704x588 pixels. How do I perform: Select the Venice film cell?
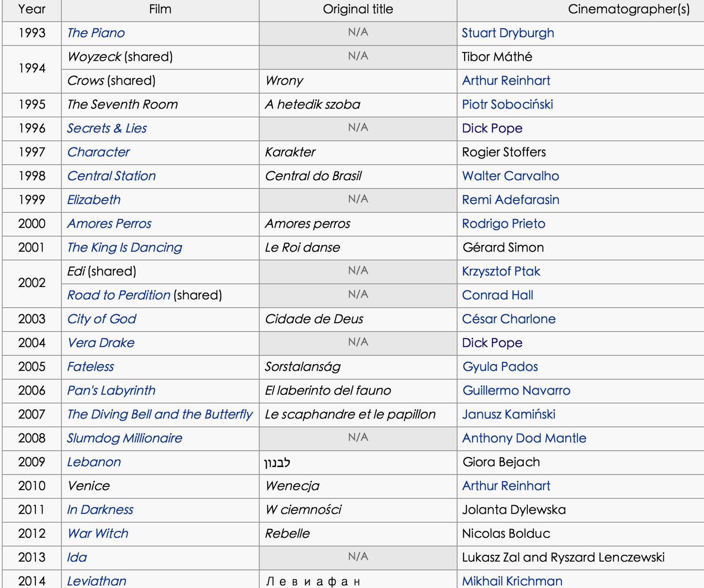point(160,486)
